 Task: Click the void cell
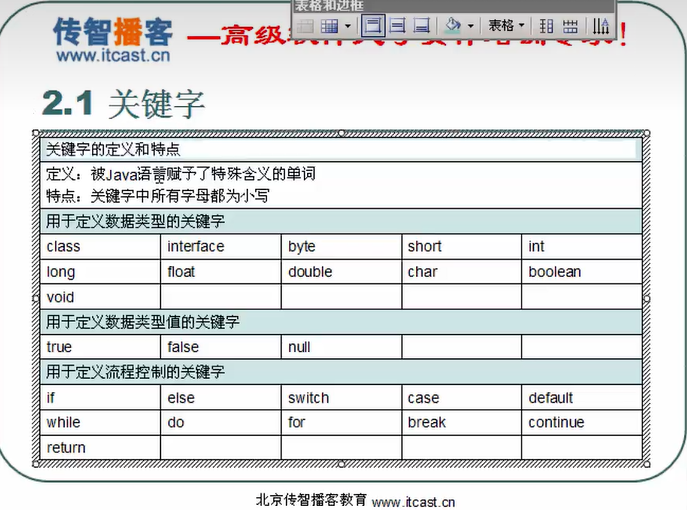tap(100, 297)
